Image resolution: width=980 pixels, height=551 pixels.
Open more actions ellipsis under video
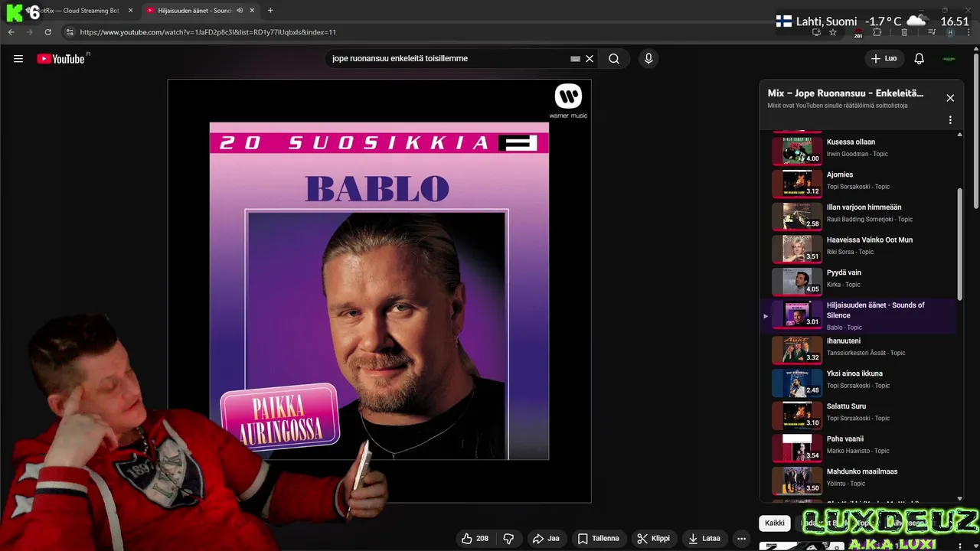point(741,539)
